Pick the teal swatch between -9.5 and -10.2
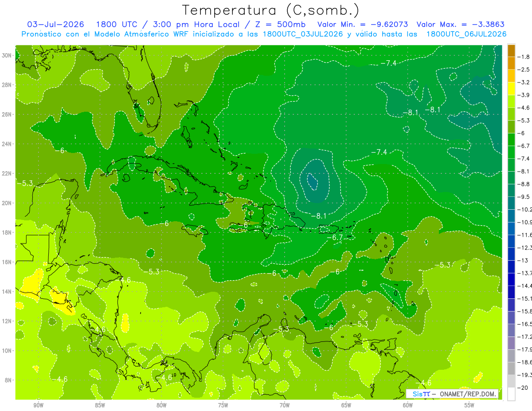Viewport: 532px width, 411px height. pos(511,203)
